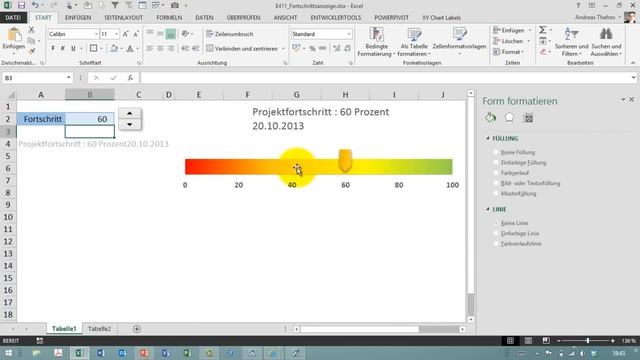Undo the last action
Viewport: 640px width, 360px height.
[x=35, y=5]
